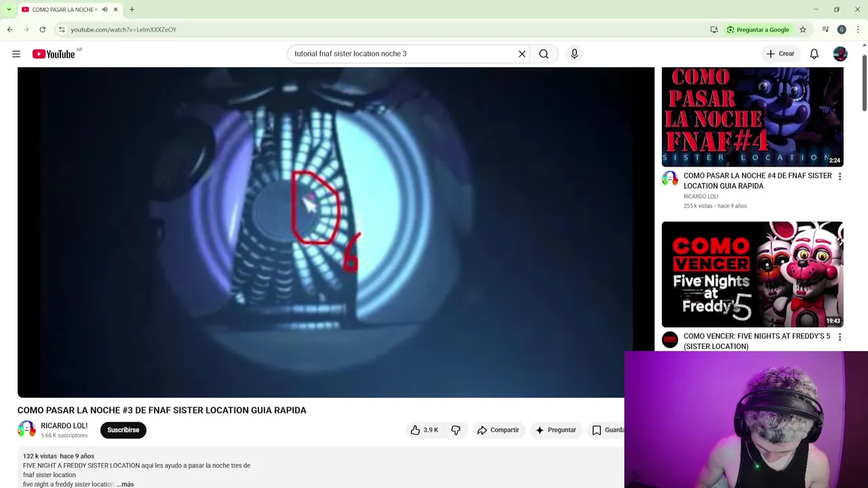Viewport: 868px width, 488px height.
Task: Open the Noche #4 guide thumbnail
Action: (753, 117)
